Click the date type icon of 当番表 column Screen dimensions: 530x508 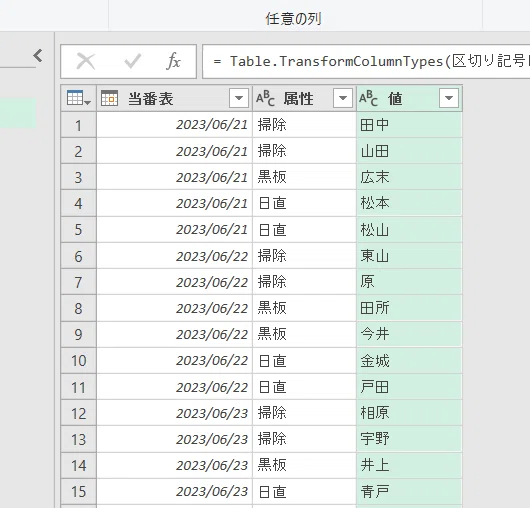[110, 98]
